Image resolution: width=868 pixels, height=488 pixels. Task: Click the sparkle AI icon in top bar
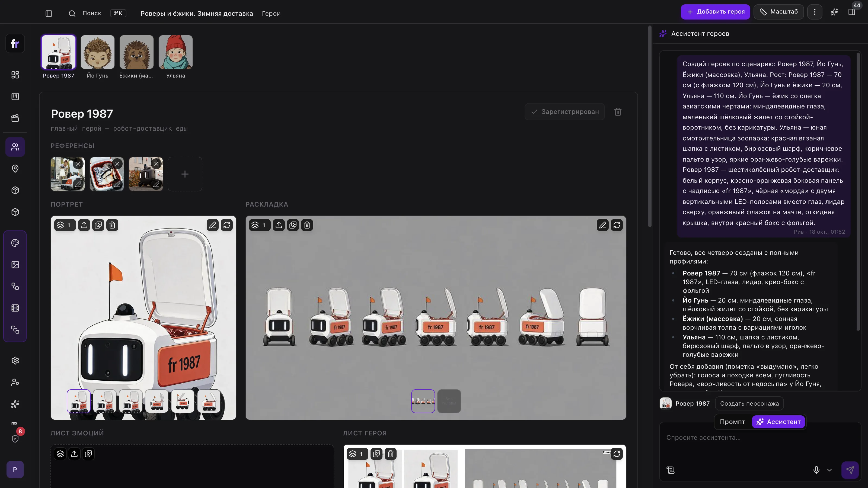[x=834, y=12]
